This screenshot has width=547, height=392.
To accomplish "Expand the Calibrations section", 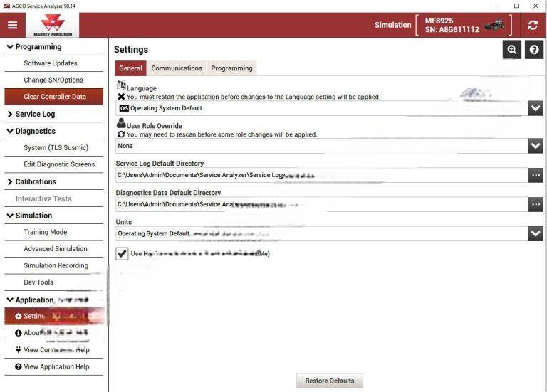I will (x=35, y=181).
